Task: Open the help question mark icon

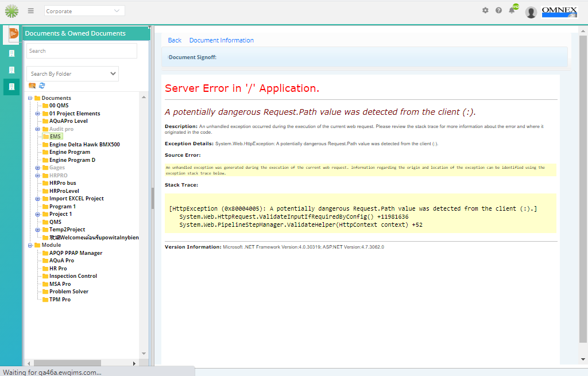Action: pyautogui.click(x=498, y=10)
